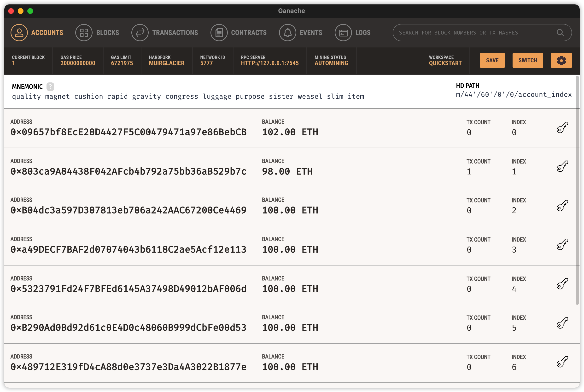
Task: Show private key for account index 3
Action: pos(562,244)
